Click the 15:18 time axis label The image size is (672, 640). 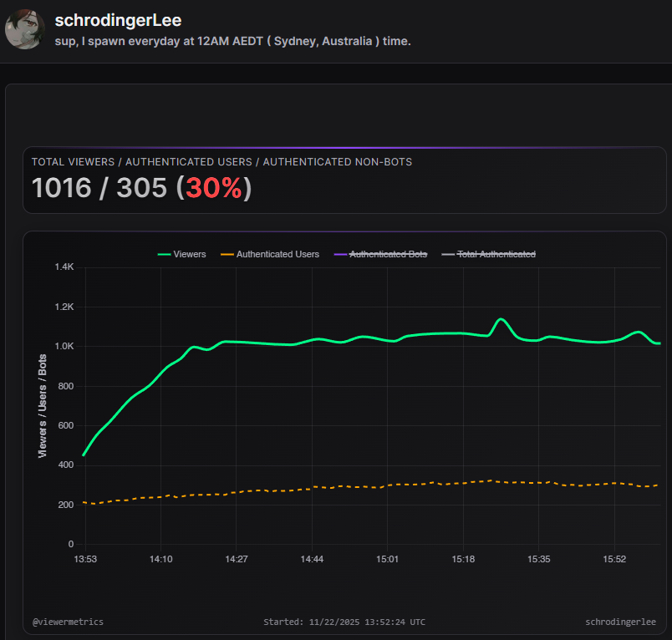[463, 559]
